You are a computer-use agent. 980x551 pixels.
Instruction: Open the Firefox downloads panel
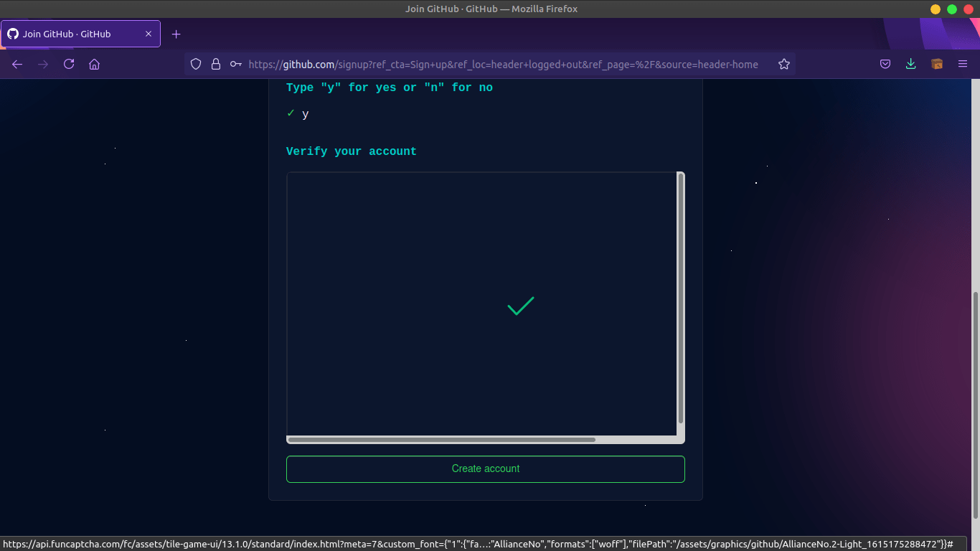pos(910,64)
